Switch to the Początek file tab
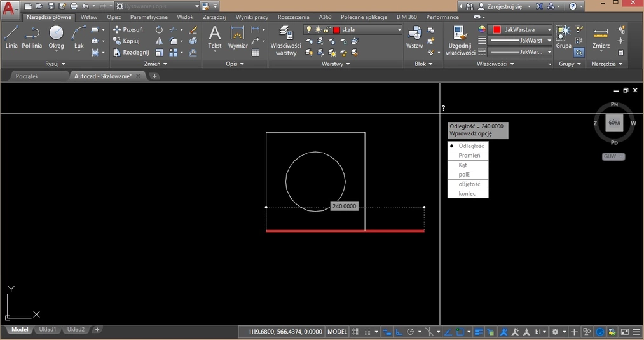This screenshot has width=644, height=340. point(27,76)
